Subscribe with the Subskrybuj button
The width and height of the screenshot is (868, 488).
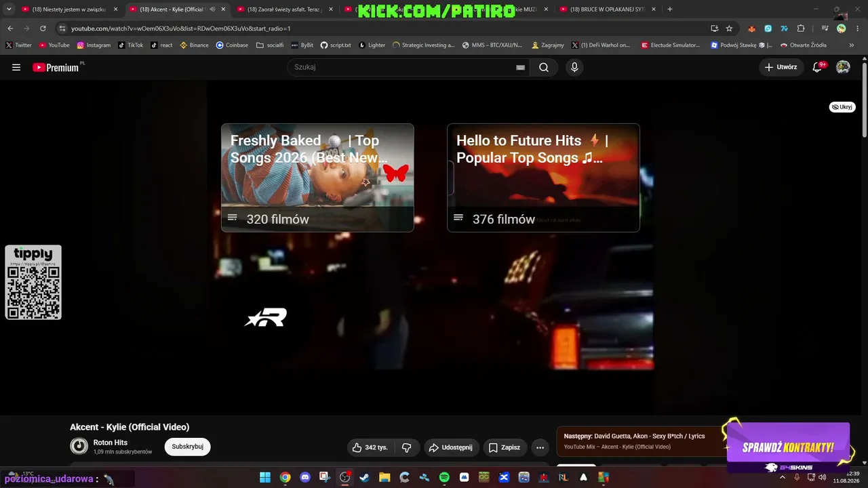click(x=187, y=447)
